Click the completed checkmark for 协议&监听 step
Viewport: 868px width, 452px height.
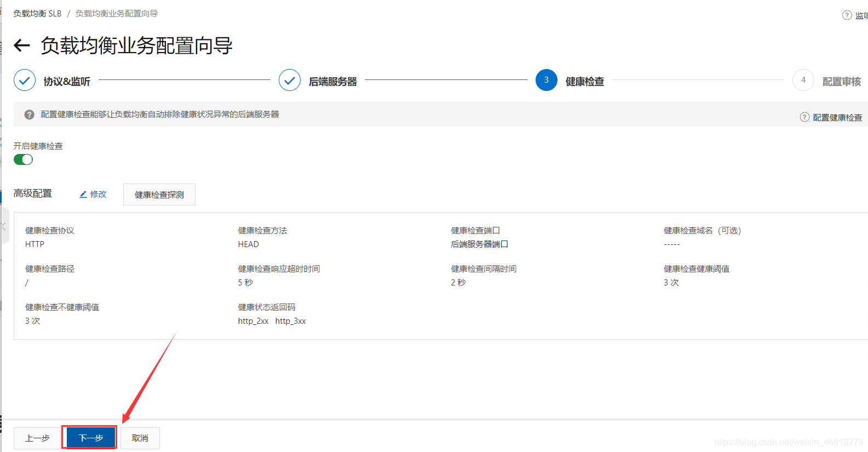[x=25, y=80]
